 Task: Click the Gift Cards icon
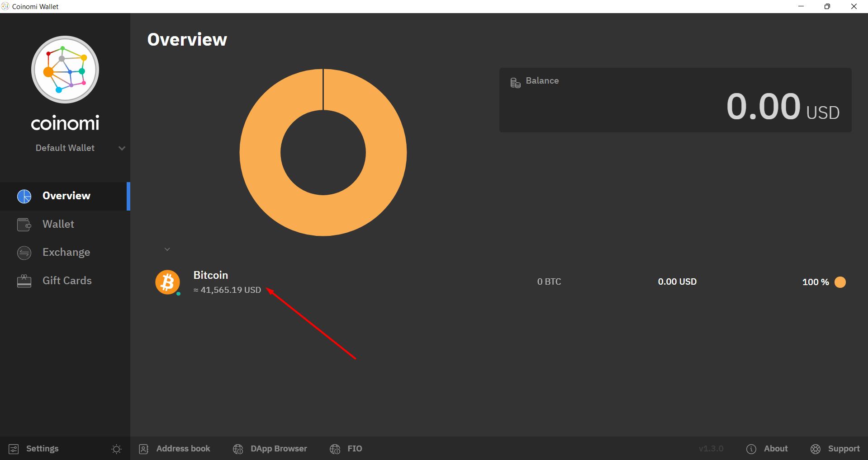[x=24, y=281]
